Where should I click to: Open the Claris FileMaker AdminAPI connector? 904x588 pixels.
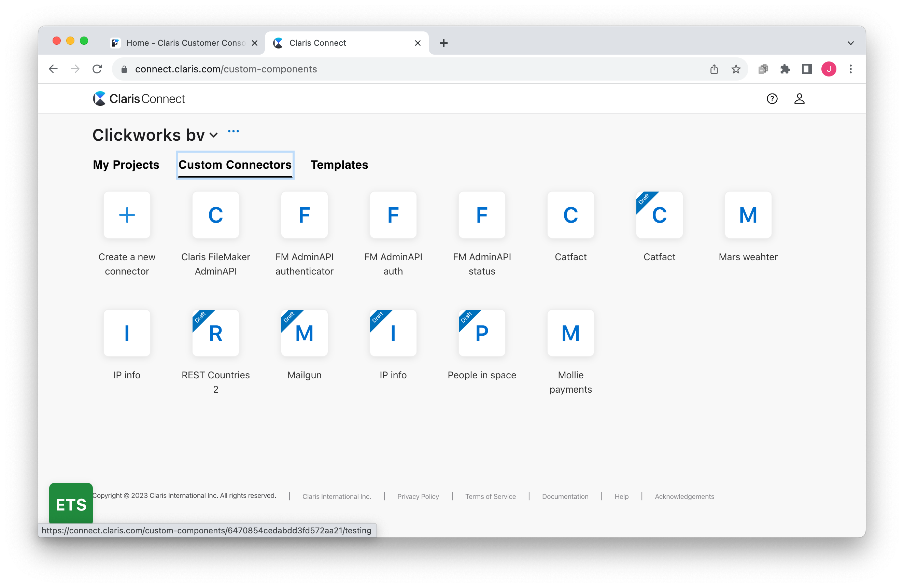215,215
